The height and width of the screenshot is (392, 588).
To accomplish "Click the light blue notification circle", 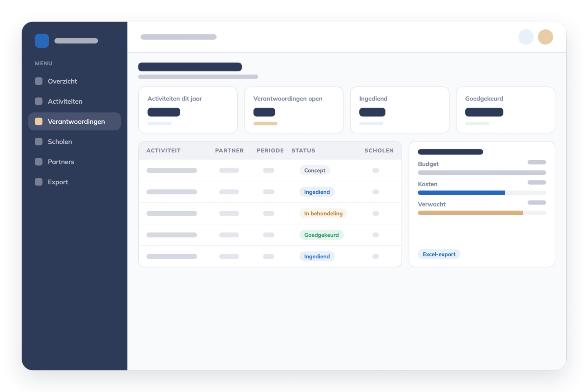I will coord(526,37).
